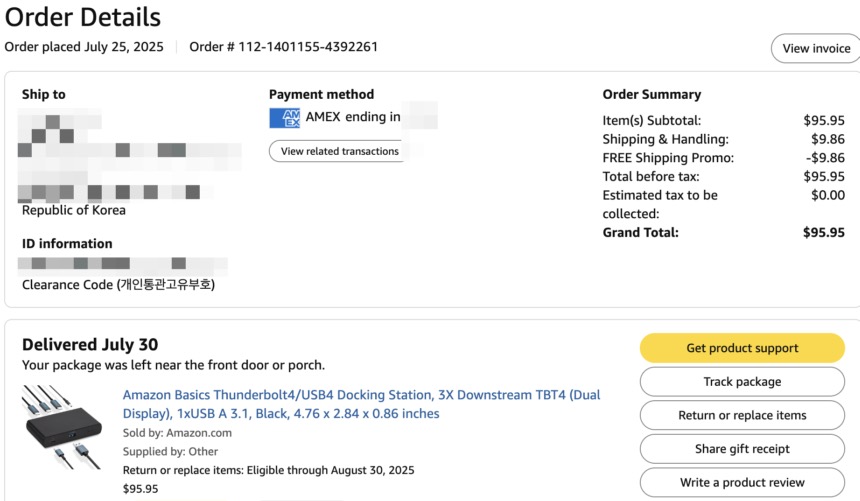Open View related transactions
860x501 pixels.
point(339,151)
